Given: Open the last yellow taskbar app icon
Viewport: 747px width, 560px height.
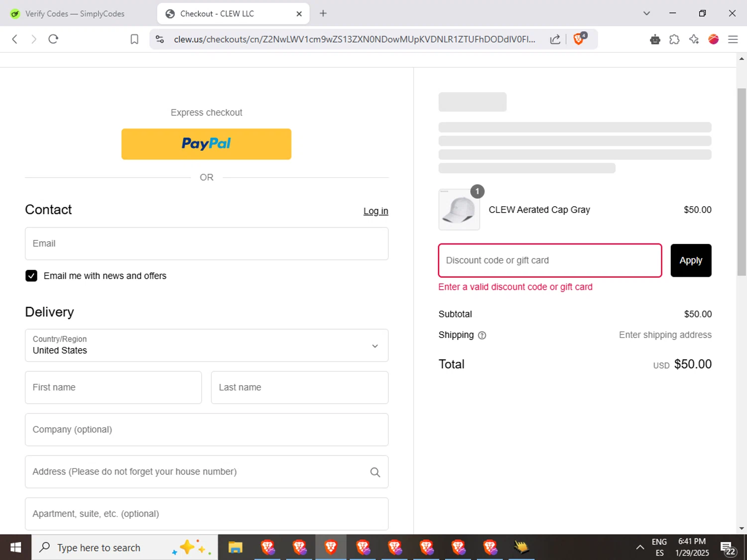Looking at the screenshot, I should coord(521,548).
